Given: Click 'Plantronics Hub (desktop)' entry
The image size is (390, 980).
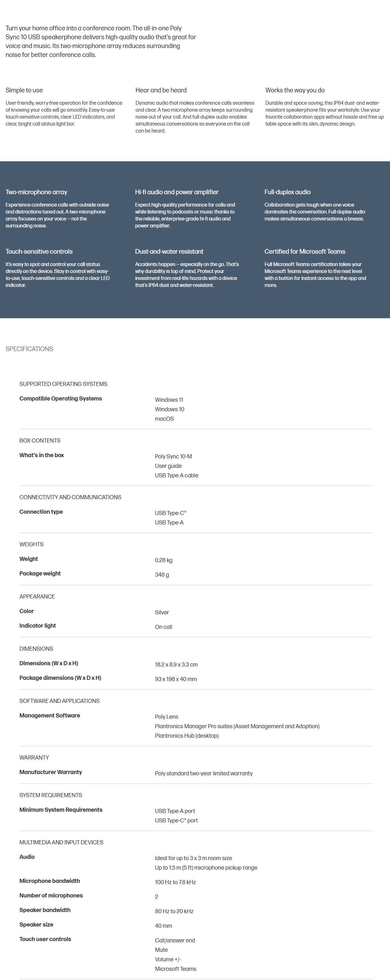Looking at the screenshot, I should coord(187,736).
